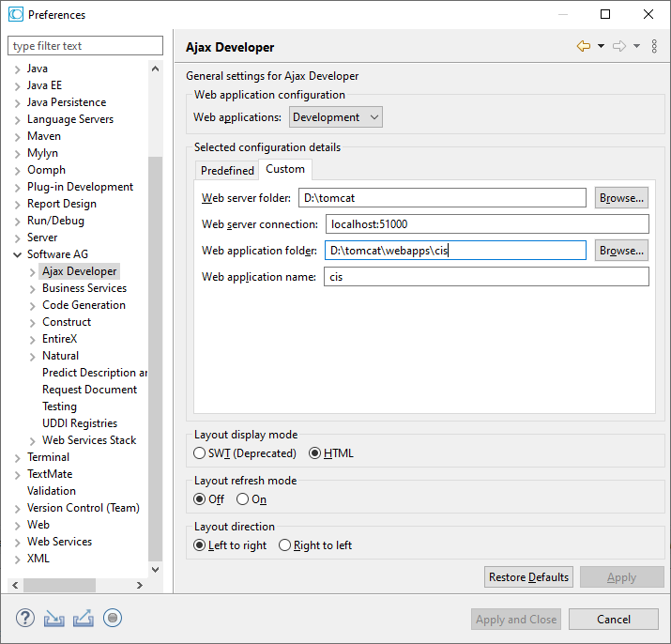Select the SWT (Deprecated) display mode
The width and height of the screenshot is (671, 644).
(x=200, y=453)
